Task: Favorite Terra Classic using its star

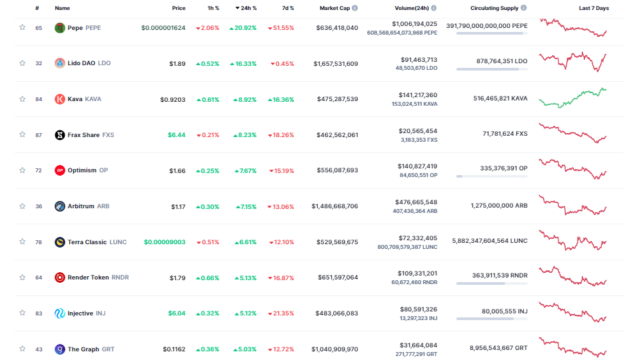Action: point(23,242)
